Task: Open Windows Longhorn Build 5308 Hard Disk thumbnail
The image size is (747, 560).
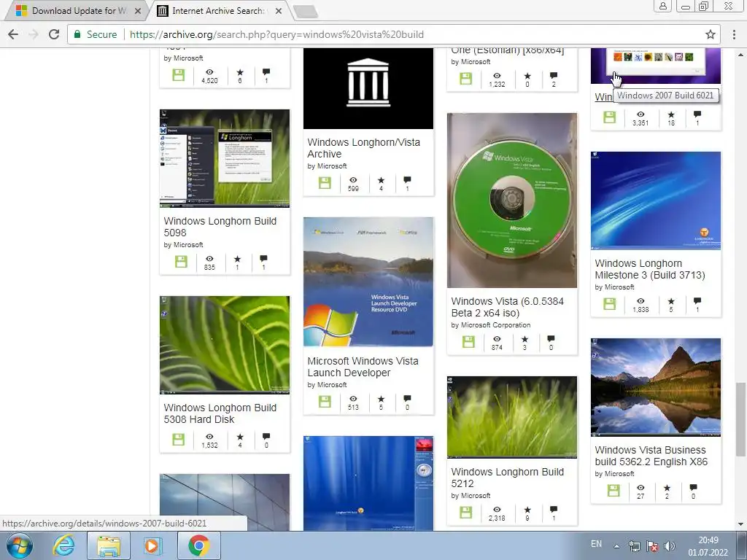Action: (x=225, y=345)
